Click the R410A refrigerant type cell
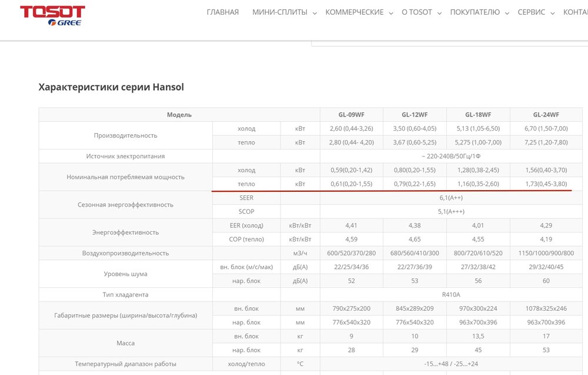This screenshot has height=375, width=588. coord(450,294)
